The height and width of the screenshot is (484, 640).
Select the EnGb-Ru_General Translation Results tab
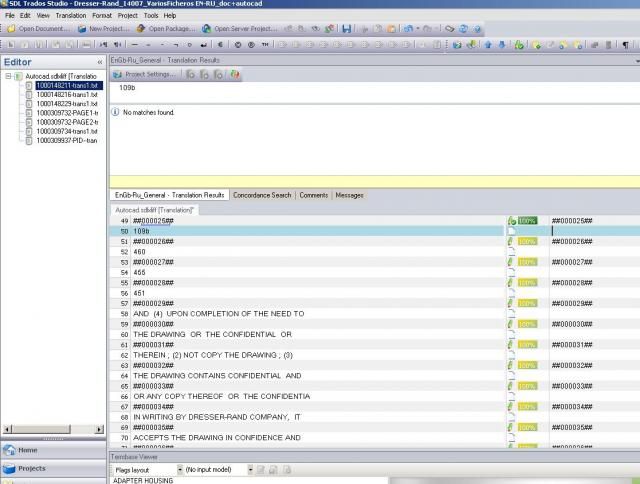(169, 195)
